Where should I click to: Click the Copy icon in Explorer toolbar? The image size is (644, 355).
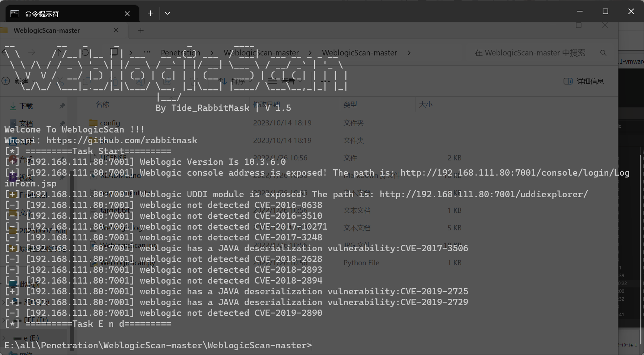pos(87,81)
